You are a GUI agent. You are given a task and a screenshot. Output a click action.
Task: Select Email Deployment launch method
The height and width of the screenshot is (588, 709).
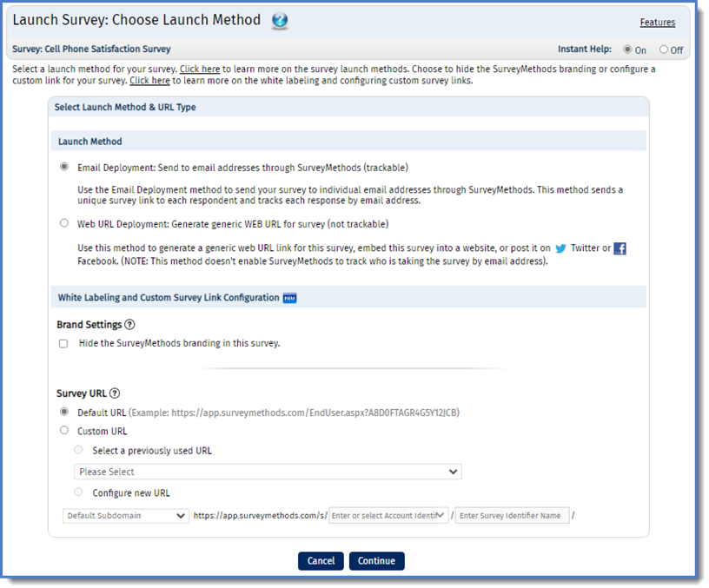click(64, 167)
